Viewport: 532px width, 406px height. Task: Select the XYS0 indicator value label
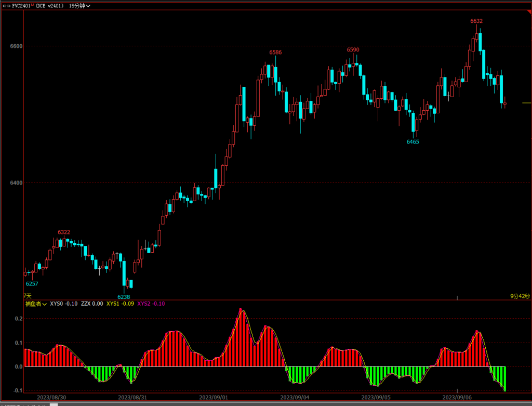tap(63, 304)
